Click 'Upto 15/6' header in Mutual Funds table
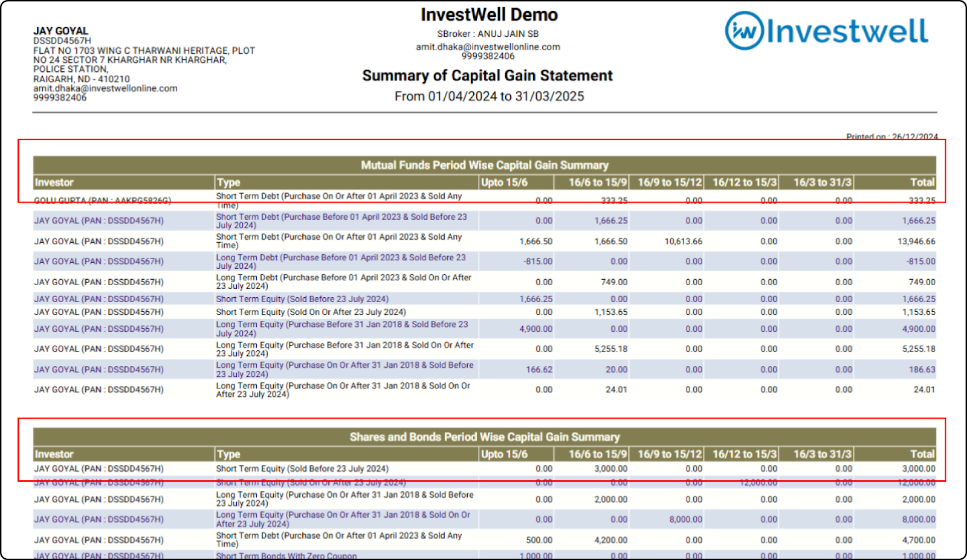 point(516,182)
